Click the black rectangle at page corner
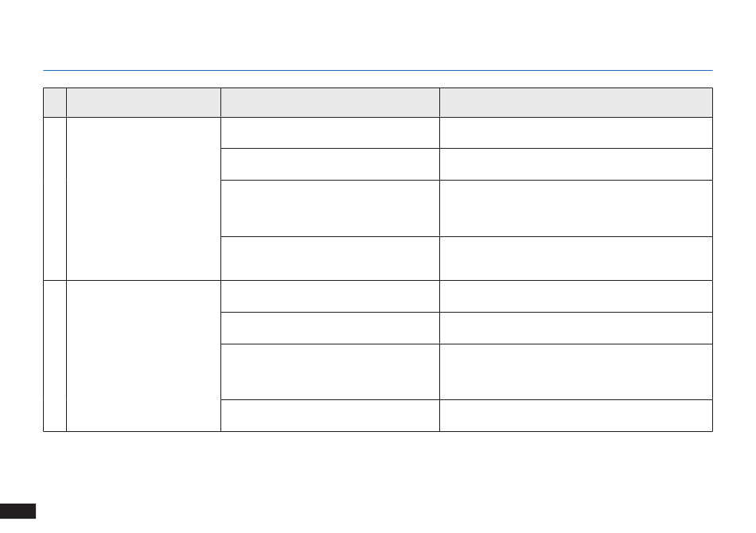The height and width of the screenshot is (533, 756). [18, 511]
